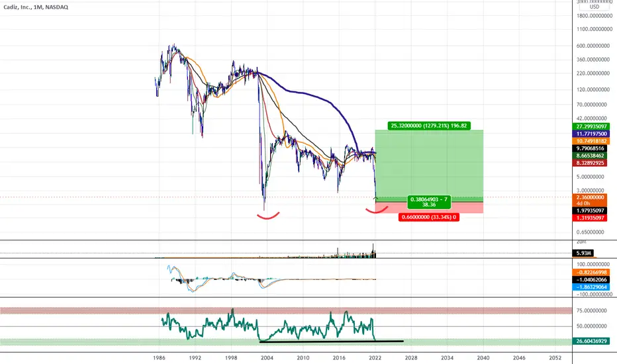The height and width of the screenshot is (364, 617).
Task: Click the red stop price tag 1.31935097
Action: (x=591, y=218)
